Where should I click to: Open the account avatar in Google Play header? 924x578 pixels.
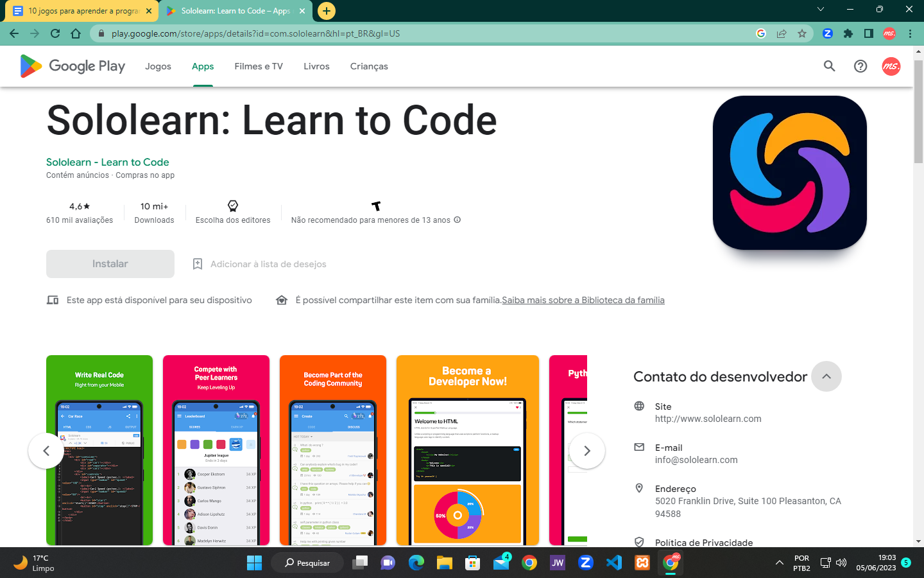coord(891,66)
